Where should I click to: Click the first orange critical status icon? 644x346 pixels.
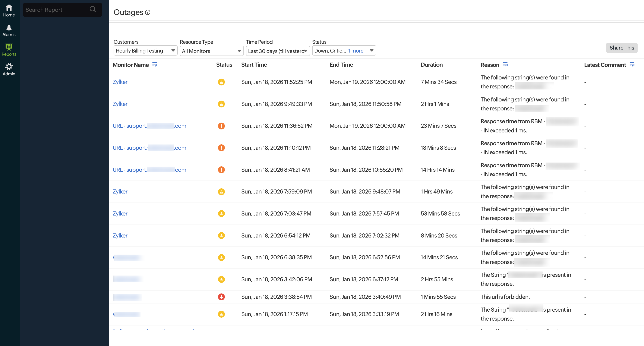[221, 126]
